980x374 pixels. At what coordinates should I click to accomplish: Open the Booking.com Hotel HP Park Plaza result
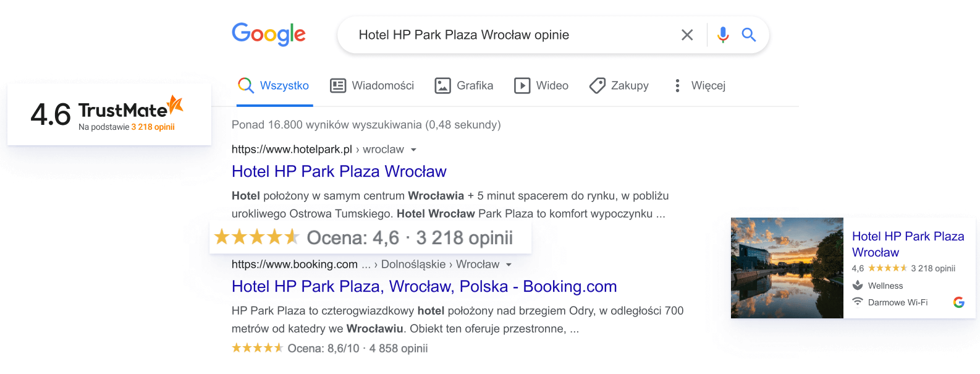click(424, 286)
